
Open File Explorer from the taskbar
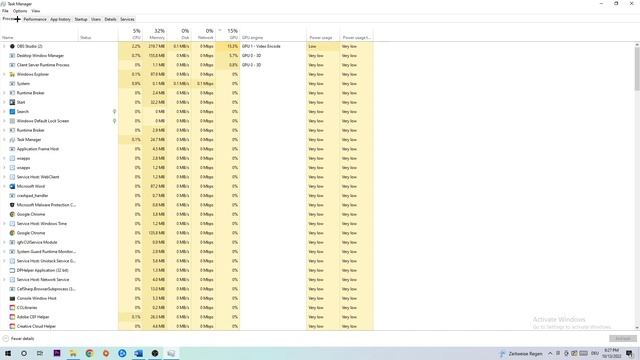click(73, 353)
